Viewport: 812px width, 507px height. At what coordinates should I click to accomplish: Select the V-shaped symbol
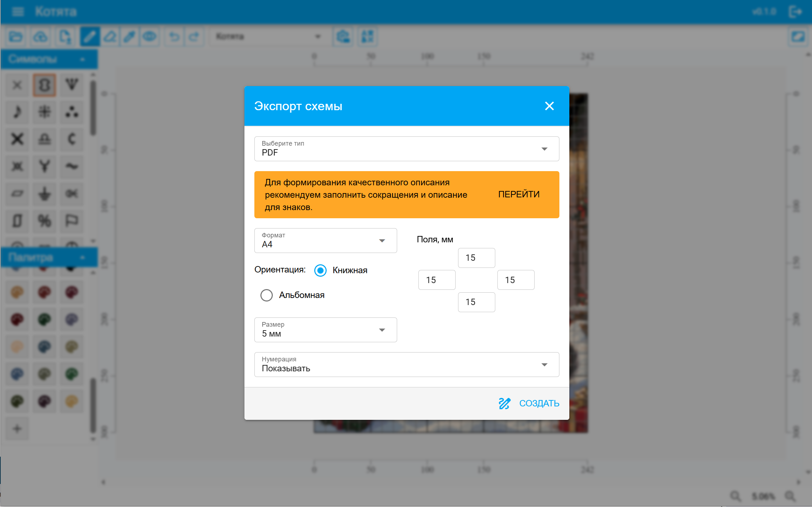(x=72, y=85)
